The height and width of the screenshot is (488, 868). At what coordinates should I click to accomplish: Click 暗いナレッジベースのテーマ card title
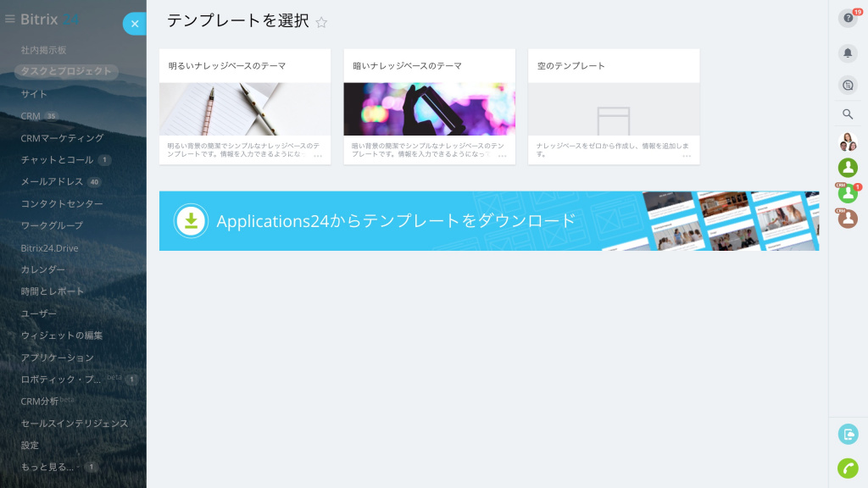[407, 66]
